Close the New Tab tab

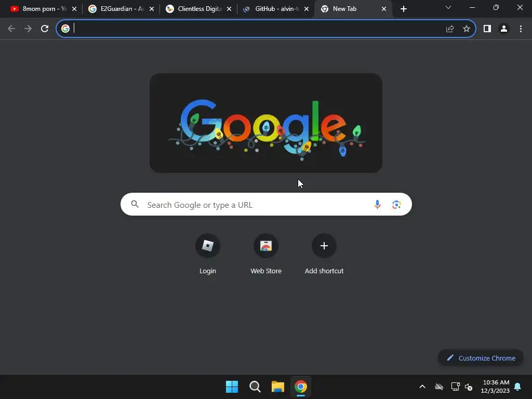384,9
